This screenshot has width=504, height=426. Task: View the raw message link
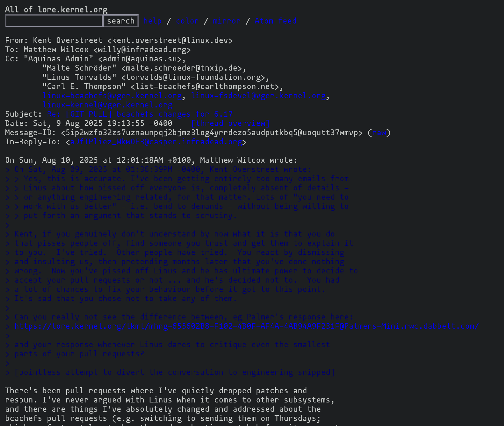pyautogui.click(x=379, y=133)
